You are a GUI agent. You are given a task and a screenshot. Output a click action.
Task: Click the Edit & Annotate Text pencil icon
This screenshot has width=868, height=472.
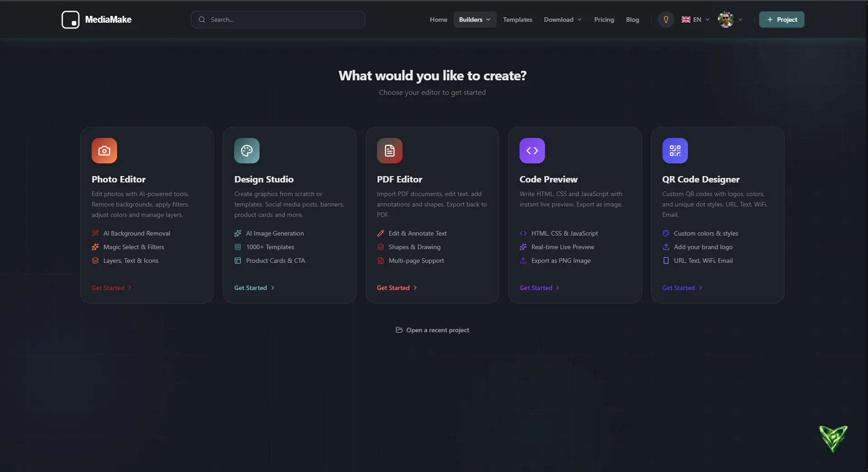click(x=381, y=233)
